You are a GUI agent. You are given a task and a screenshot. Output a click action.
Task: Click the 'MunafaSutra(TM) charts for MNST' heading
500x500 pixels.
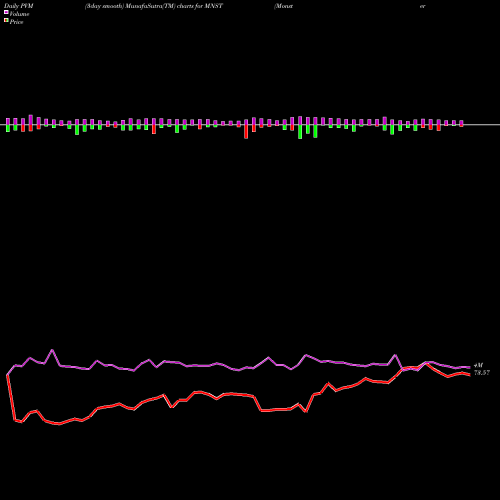click(174, 6)
